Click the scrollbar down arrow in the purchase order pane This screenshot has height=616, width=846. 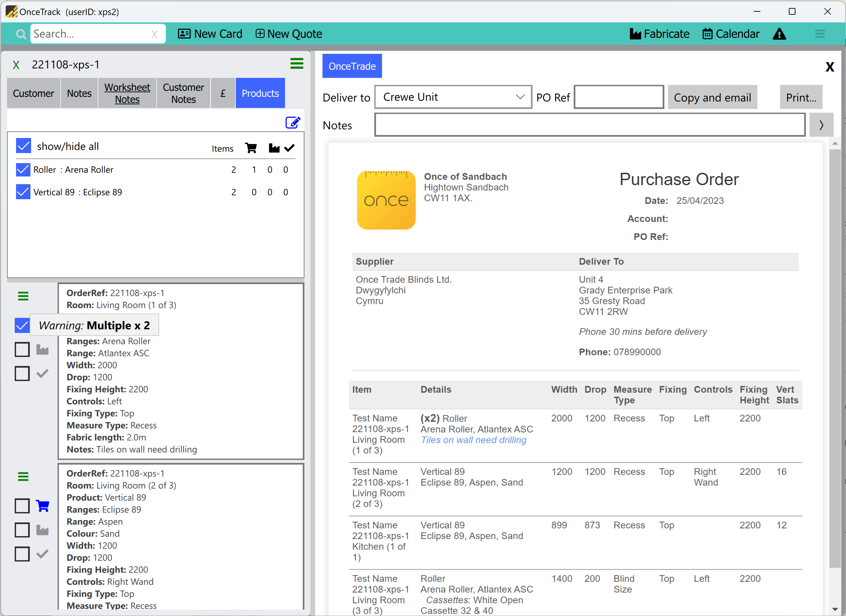pos(835,609)
